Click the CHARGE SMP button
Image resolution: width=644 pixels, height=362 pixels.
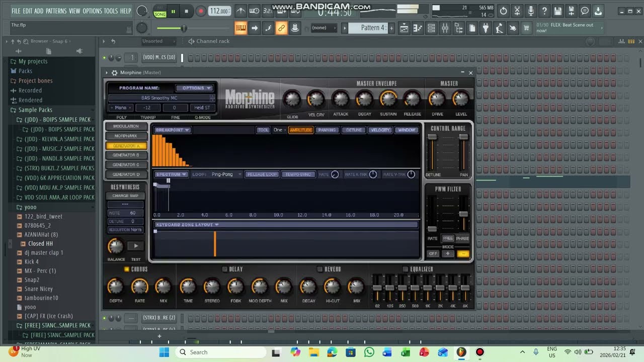click(125, 196)
